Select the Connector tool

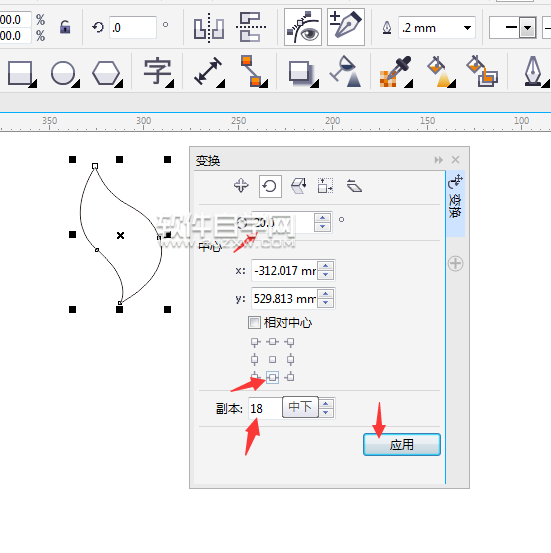pyautogui.click(x=253, y=72)
